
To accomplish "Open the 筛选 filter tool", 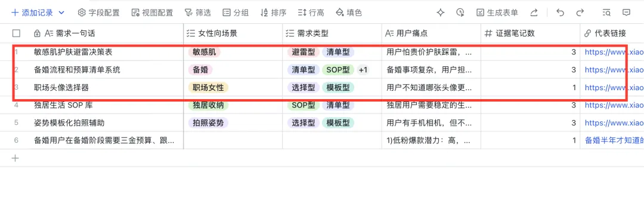I will point(197,13).
